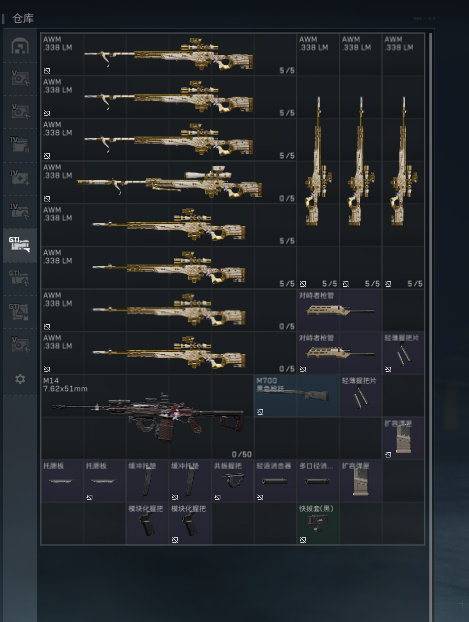This screenshot has height=622, width=469.
Task: Choose the leftmost 托腮板 cheek pad
Action: click(x=62, y=481)
